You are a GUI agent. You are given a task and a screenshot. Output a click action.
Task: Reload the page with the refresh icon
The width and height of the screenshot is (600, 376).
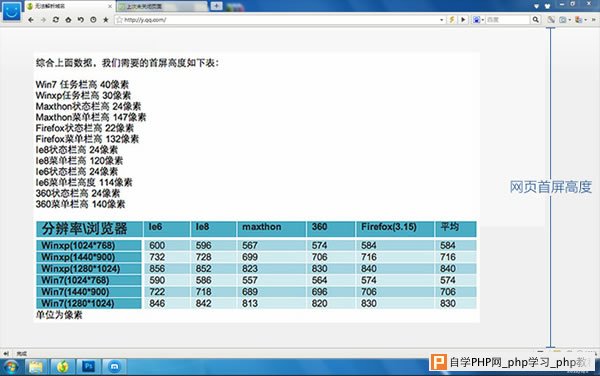pyautogui.click(x=56, y=20)
